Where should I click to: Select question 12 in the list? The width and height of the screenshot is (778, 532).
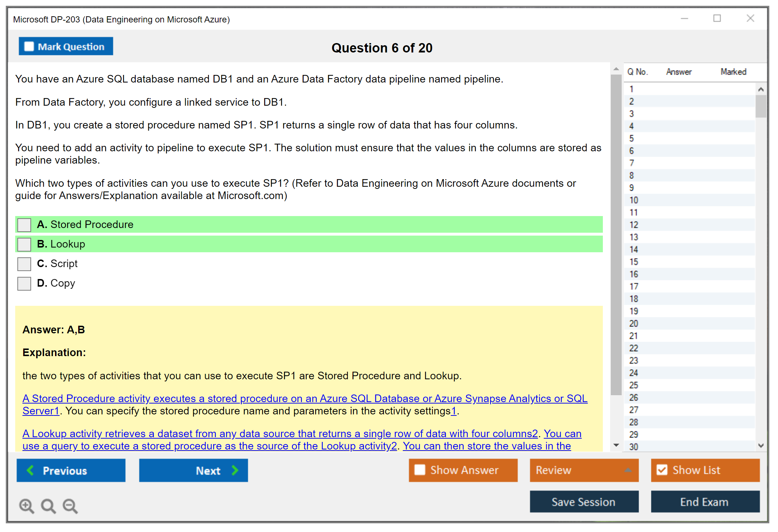point(634,225)
